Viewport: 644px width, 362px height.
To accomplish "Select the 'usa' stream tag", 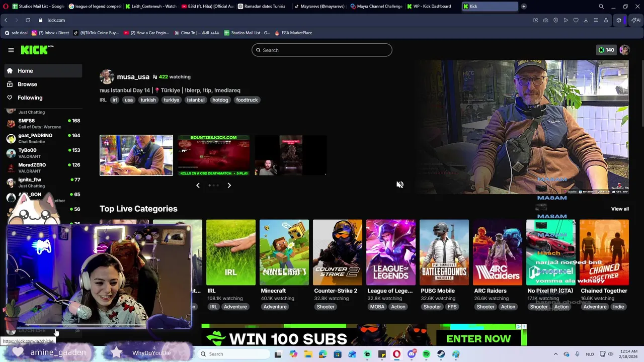I will (x=129, y=100).
